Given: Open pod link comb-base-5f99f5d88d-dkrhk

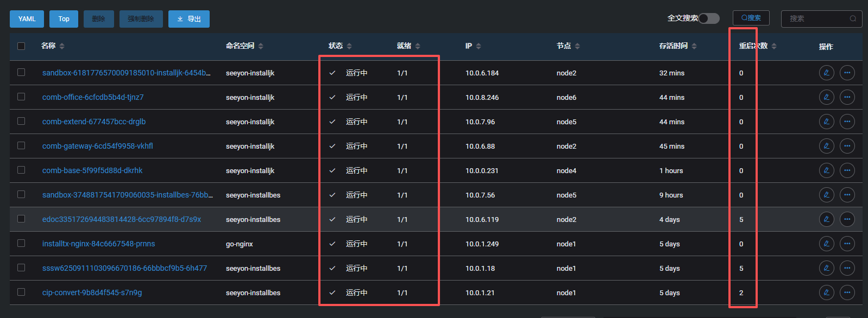Looking at the screenshot, I should (x=92, y=170).
